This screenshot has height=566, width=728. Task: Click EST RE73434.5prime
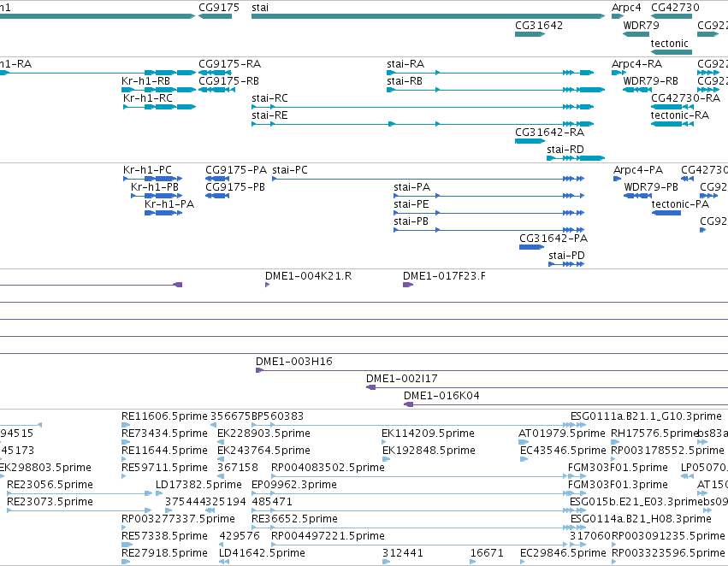click(126, 443)
